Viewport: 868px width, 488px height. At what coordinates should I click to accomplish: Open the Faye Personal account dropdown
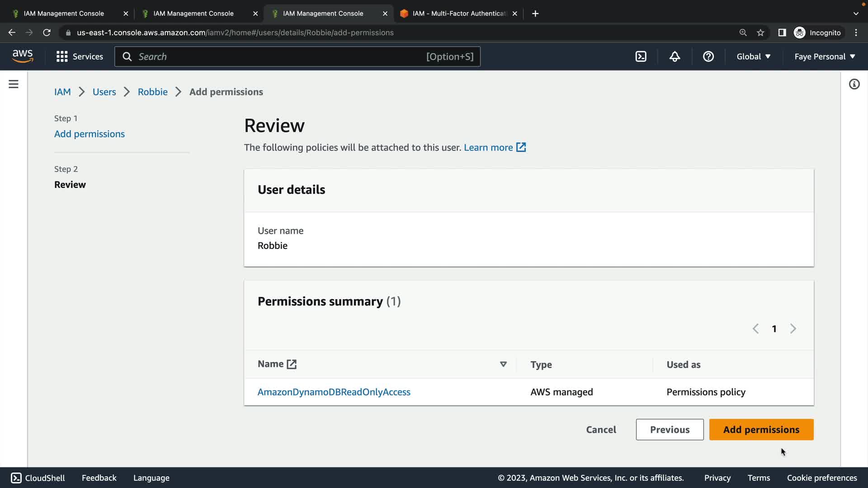pyautogui.click(x=825, y=56)
